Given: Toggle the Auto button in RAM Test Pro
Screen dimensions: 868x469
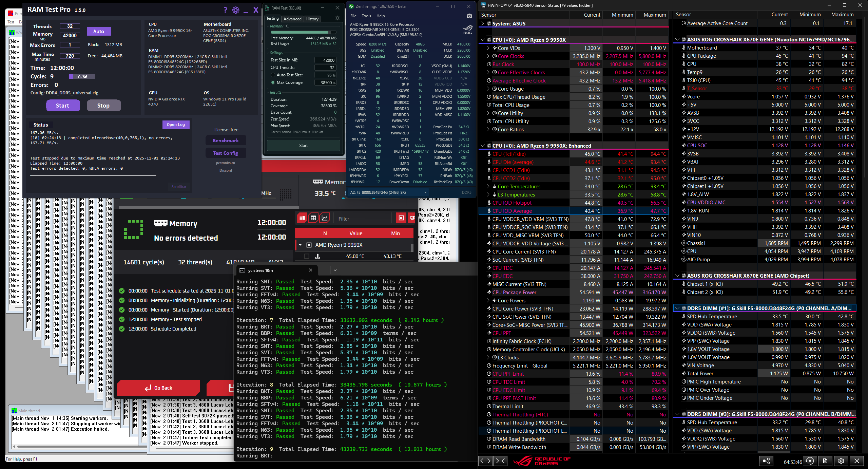Looking at the screenshot, I should (x=99, y=32).
